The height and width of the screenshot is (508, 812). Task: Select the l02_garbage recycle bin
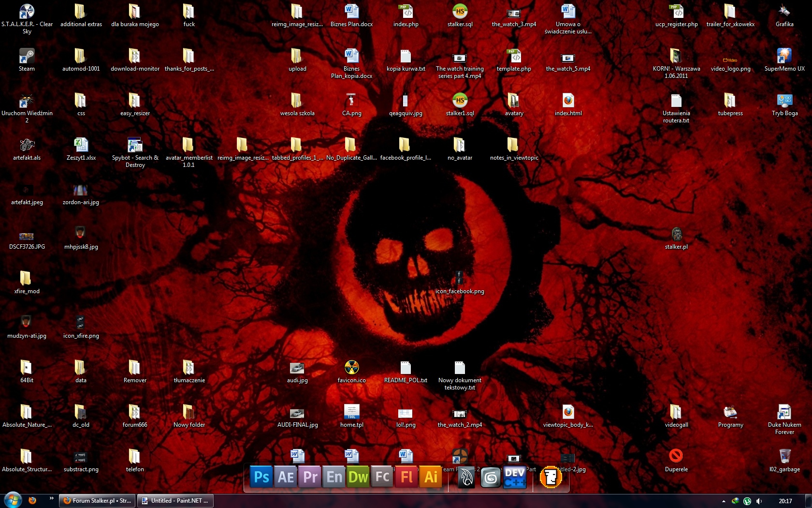(x=784, y=460)
